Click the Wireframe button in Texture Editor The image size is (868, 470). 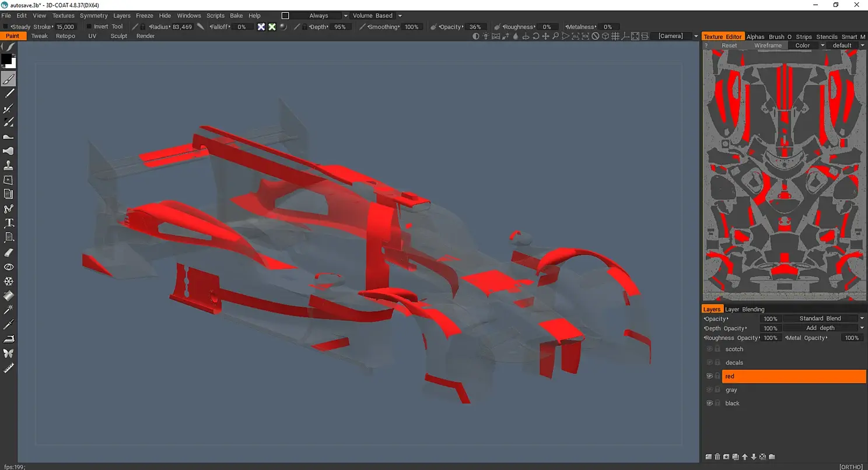(768, 45)
